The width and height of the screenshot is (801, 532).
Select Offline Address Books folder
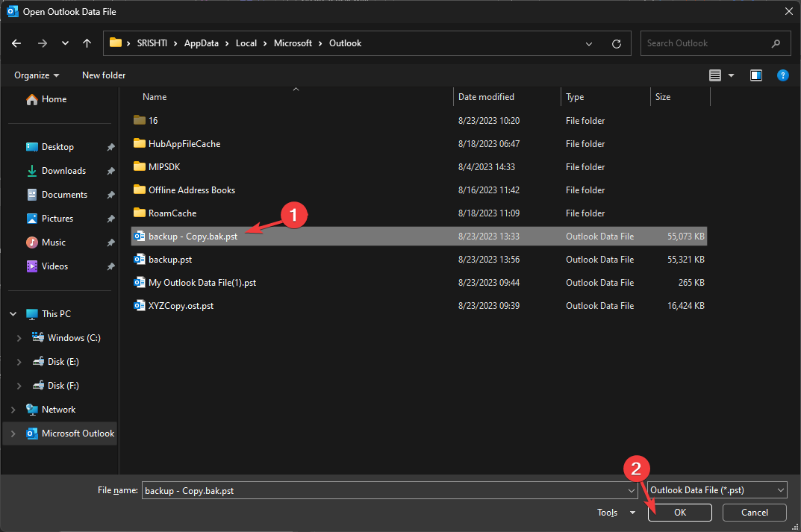(419, 190)
